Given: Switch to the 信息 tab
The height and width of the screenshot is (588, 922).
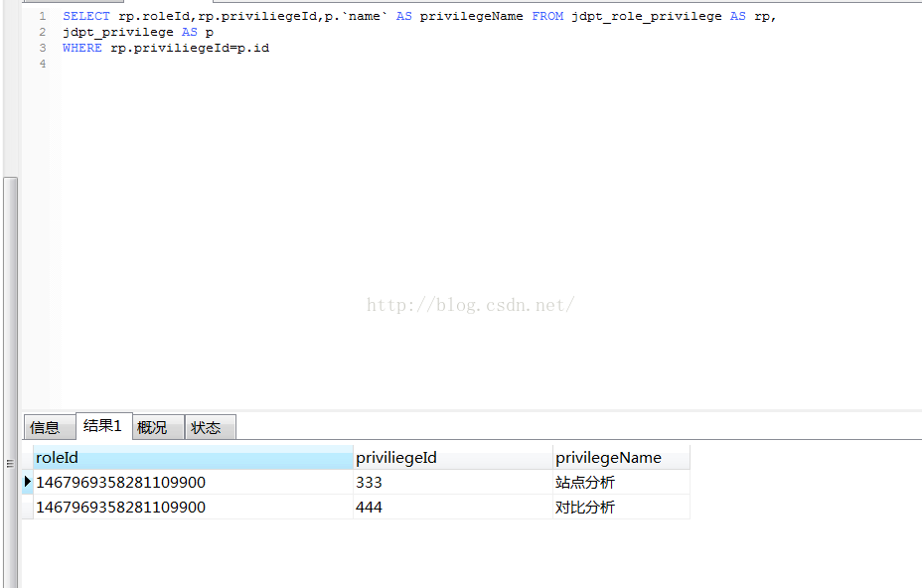Looking at the screenshot, I should pos(50,427).
